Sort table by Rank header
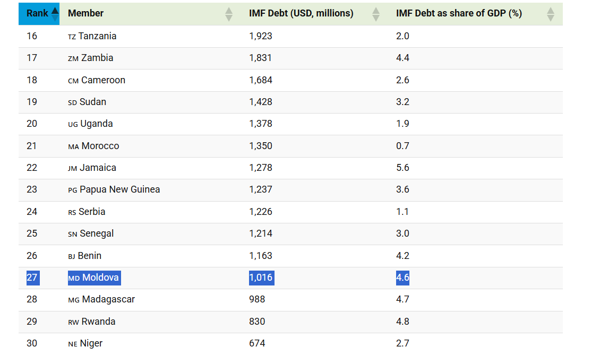 pyautogui.click(x=37, y=13)
